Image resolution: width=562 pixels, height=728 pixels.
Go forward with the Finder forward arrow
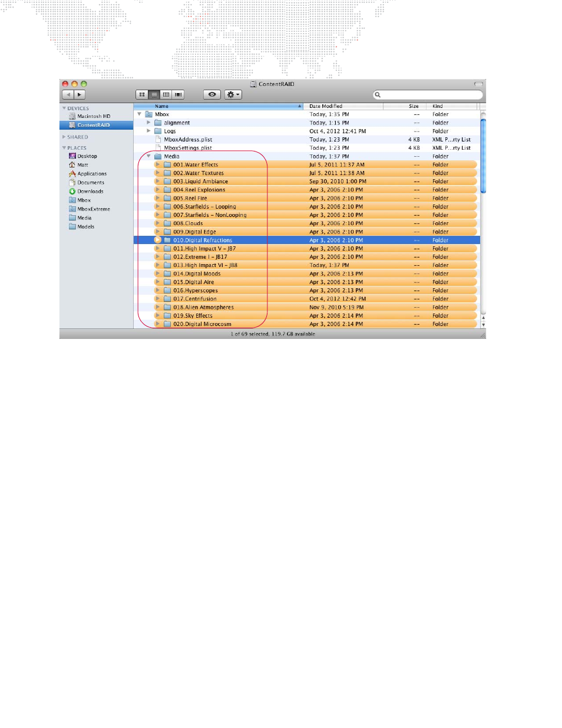click(80, 94)
